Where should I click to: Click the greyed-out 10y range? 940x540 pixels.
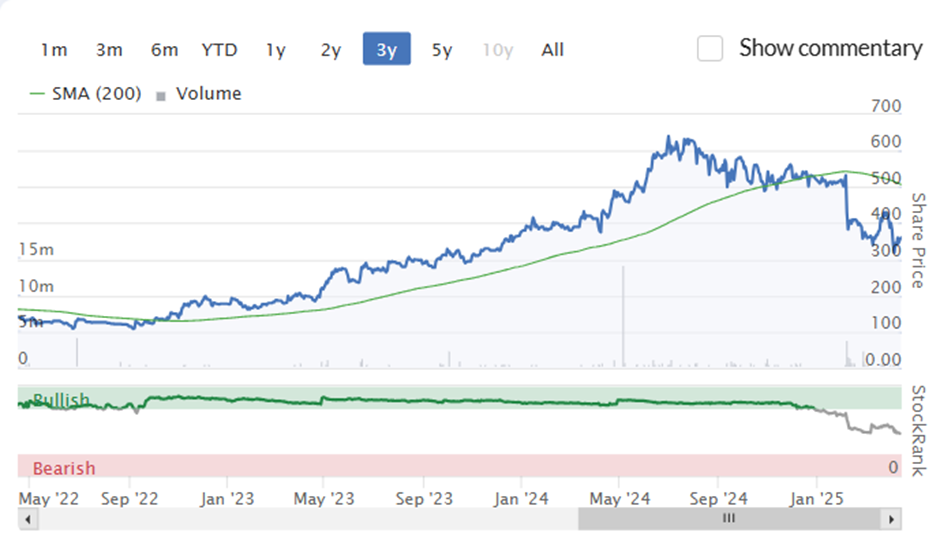click(x=498, y=49)
